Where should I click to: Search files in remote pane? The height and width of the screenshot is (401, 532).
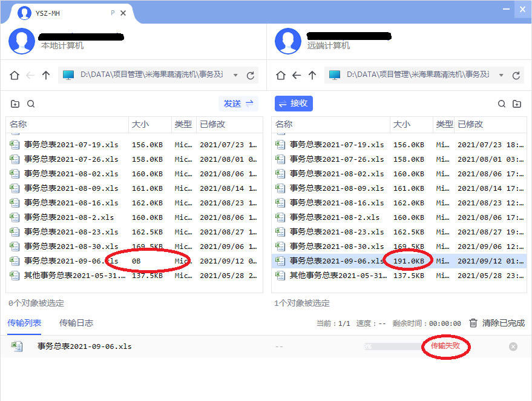pos(502,104)
